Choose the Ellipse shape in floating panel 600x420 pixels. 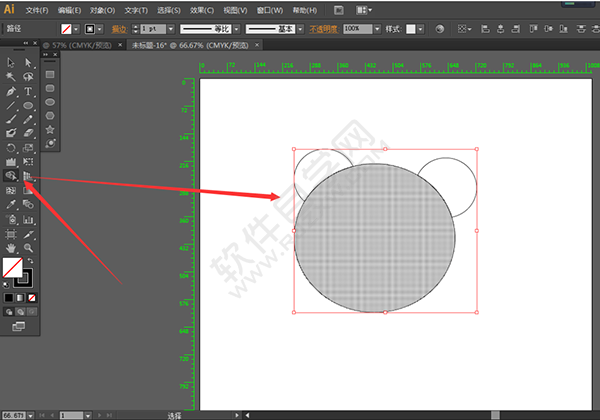coord(50,102)
